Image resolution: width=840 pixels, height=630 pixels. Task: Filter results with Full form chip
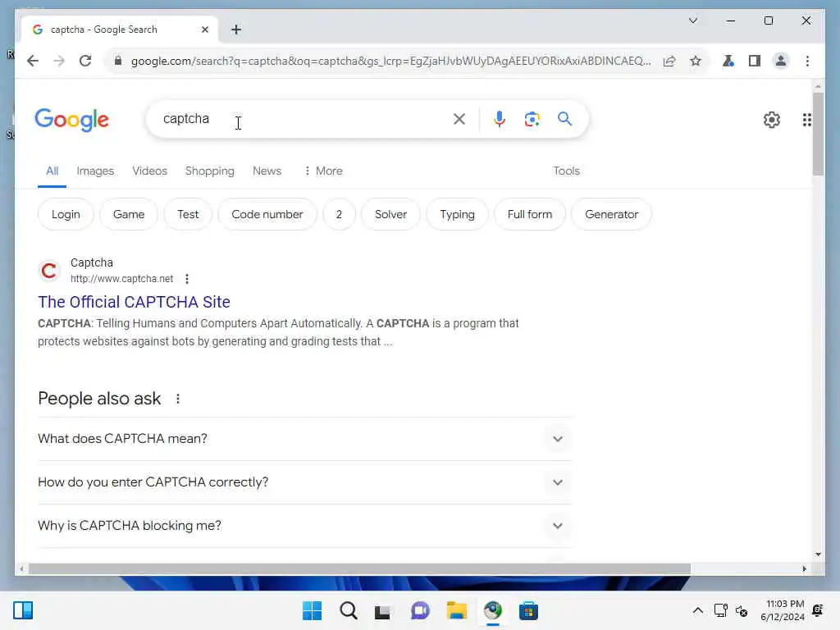(529, 214)
